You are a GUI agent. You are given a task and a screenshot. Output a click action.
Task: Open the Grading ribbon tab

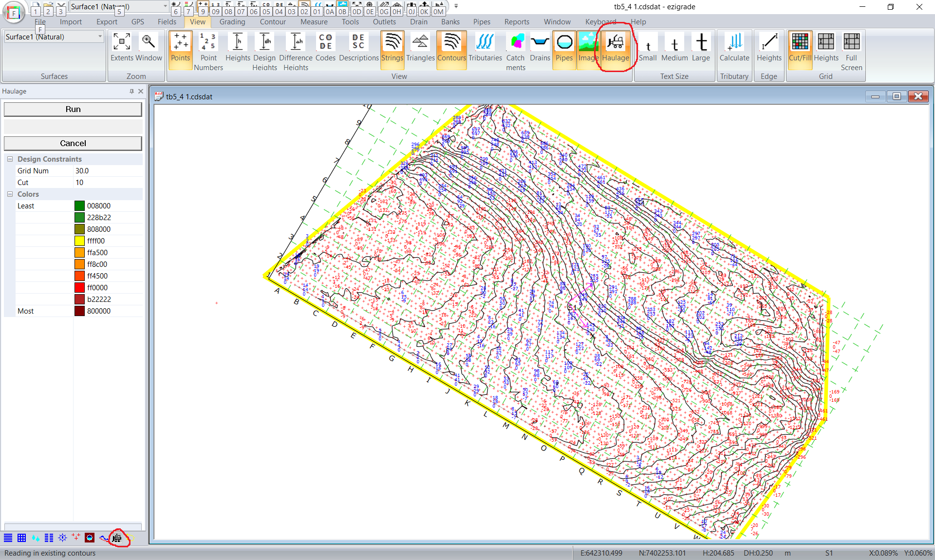point(232,22)
